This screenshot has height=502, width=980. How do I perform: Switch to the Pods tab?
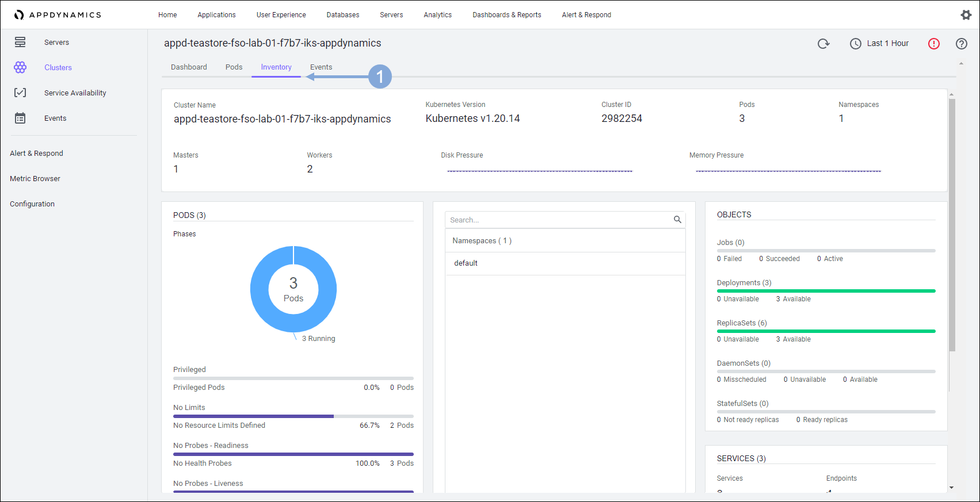[234, 67]
